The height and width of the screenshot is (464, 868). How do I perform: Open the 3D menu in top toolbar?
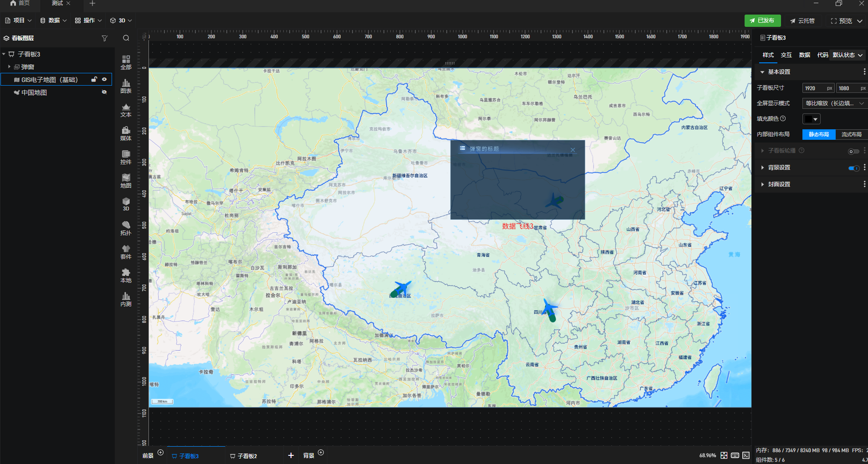point(121,20)
